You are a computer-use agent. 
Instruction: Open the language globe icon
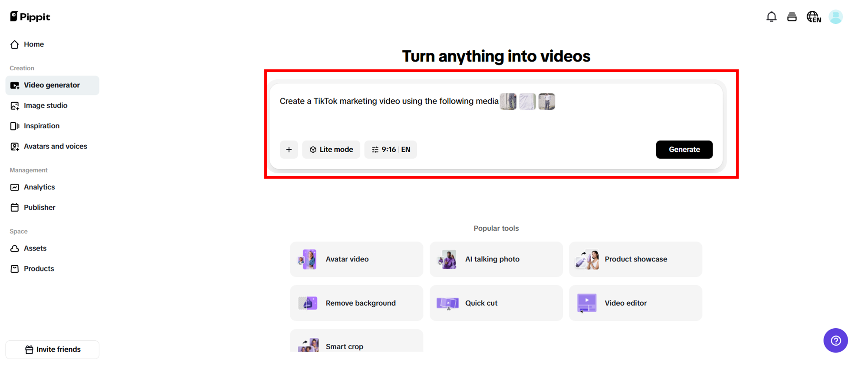pyautogui.click(x=813, y=17)
